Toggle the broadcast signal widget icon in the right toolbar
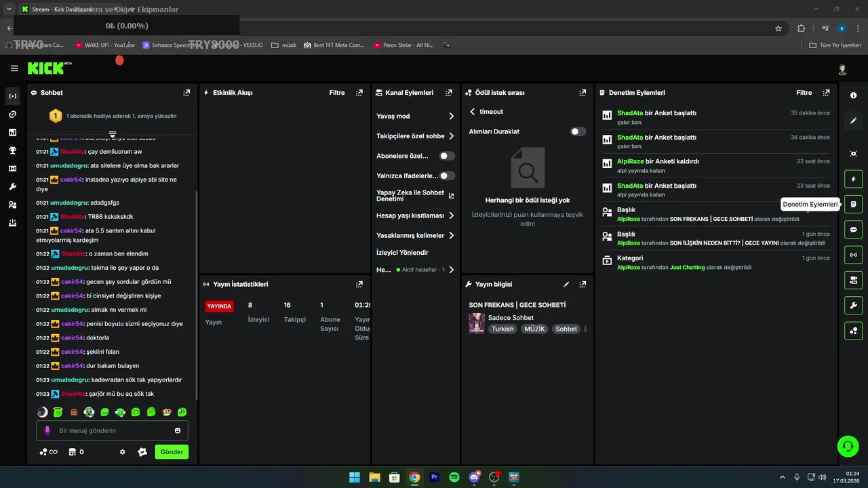The image size is (868, 488). pyautogui.click(x=853, y=255)
